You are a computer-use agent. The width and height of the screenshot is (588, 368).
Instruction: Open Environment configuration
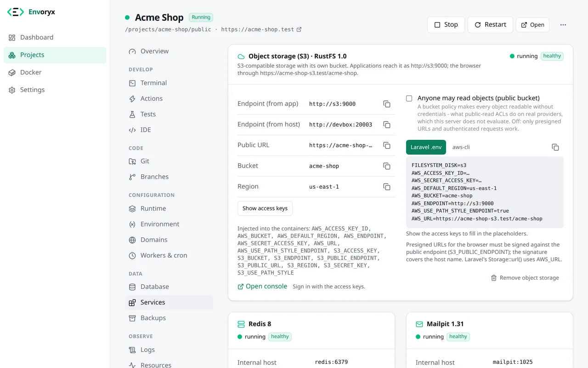169,224
